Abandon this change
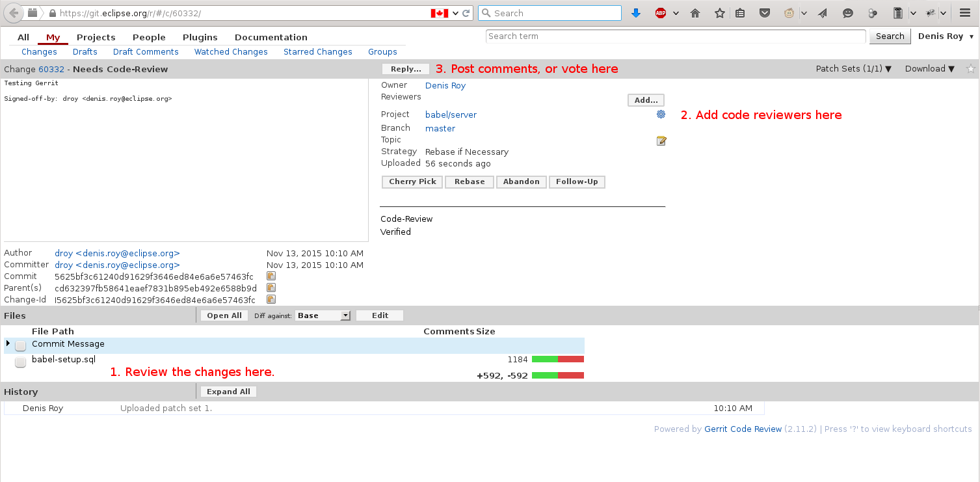The width and height of the screenshot is (980, 482). coord(522,182)
